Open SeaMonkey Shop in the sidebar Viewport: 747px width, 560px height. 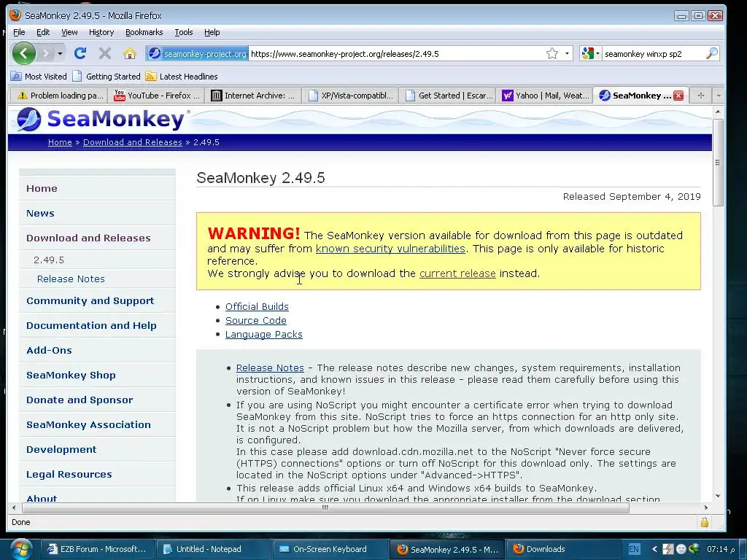click(x=71, y=376)
